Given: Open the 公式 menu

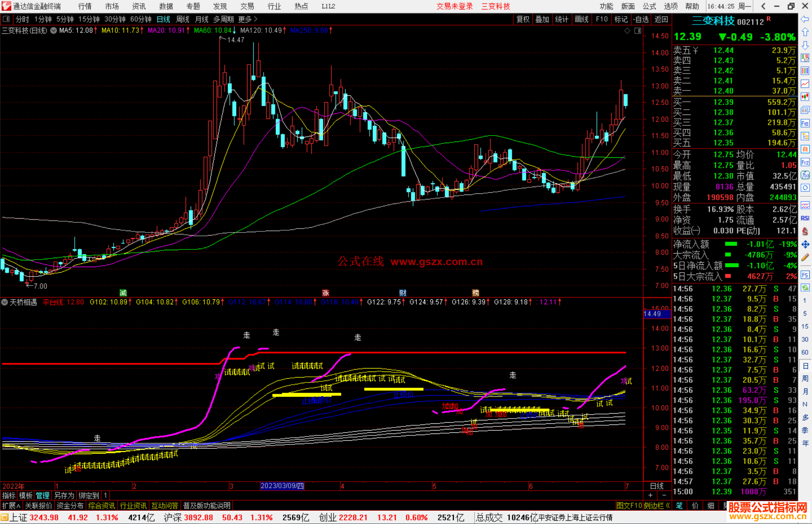Looking at the screenshot, I should click(x=649, y=6).
